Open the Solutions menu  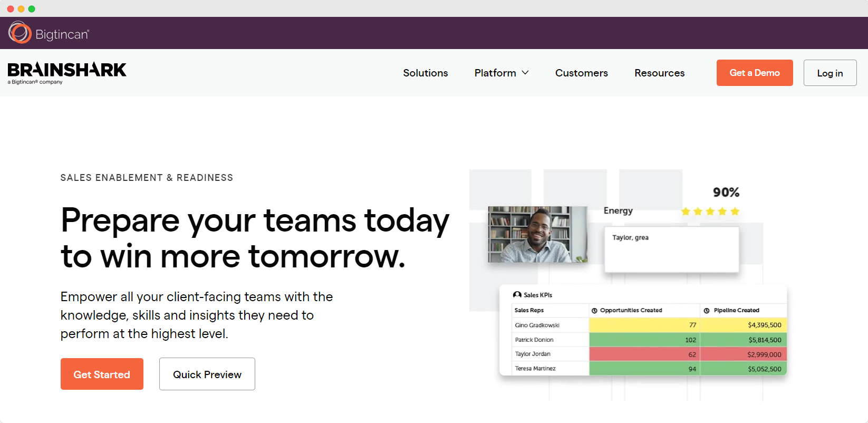[x=426, y=73]
